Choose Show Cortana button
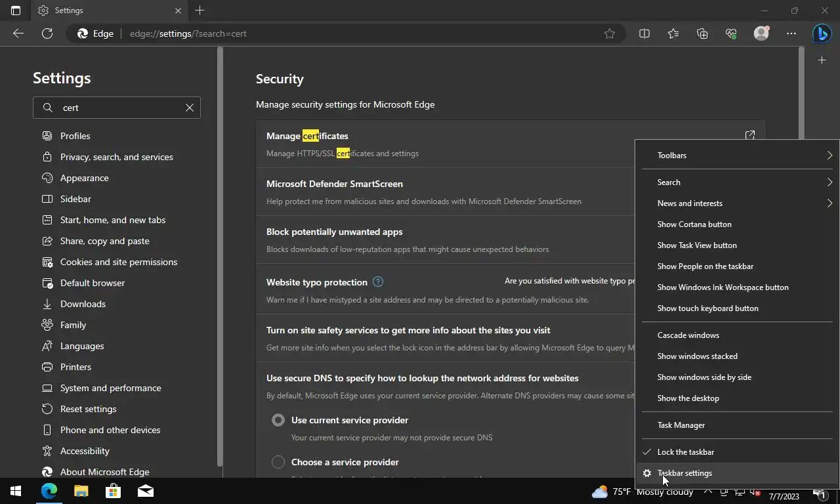840x504 pixels. (x=737, y=224)
